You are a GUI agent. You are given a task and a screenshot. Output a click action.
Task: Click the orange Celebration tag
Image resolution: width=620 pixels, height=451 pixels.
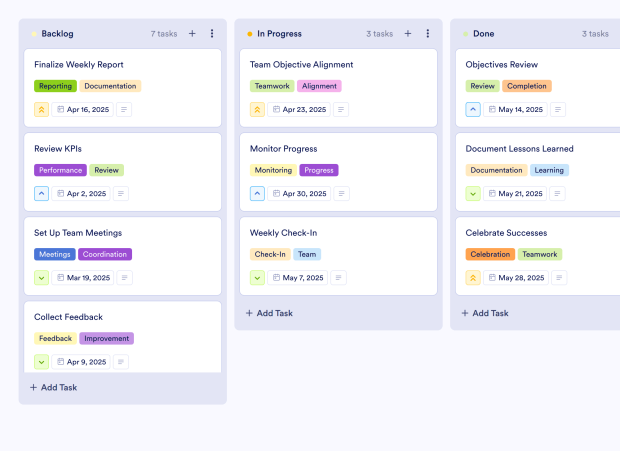[490, 254]
